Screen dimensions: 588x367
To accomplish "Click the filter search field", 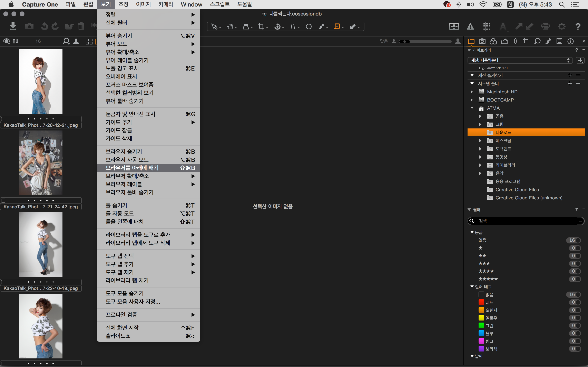I will [x=525, y=221].
